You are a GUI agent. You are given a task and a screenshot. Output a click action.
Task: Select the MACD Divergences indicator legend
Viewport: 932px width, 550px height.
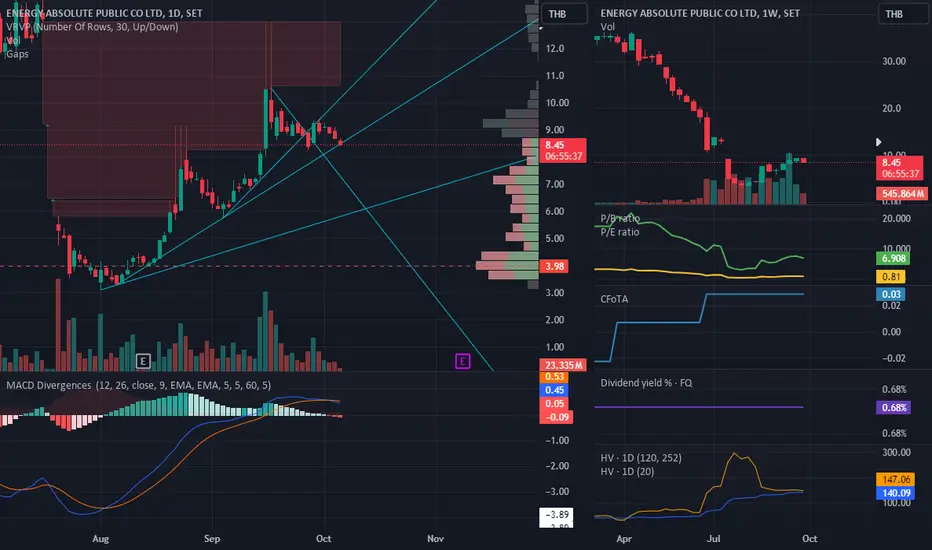138,385
